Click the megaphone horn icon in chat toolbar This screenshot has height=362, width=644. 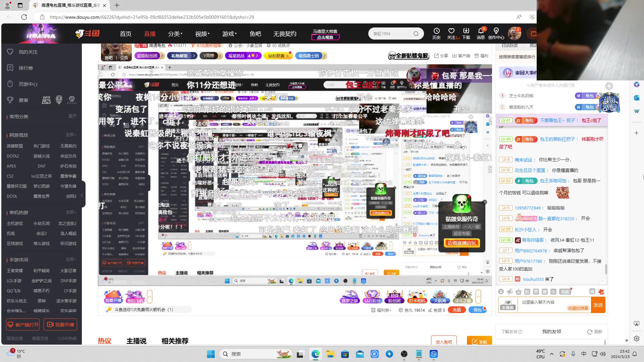tap(509, 292)
